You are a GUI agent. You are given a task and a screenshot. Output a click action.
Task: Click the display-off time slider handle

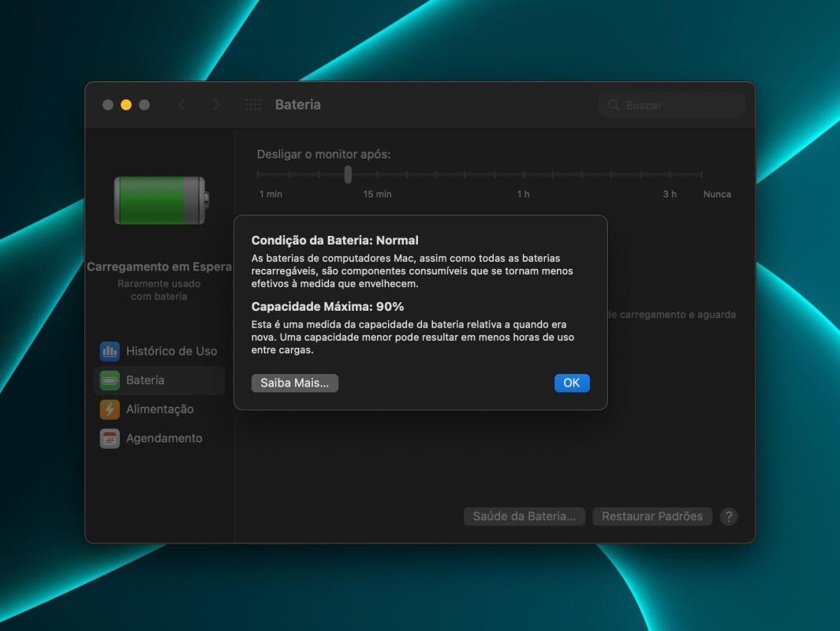pos(347,174)
